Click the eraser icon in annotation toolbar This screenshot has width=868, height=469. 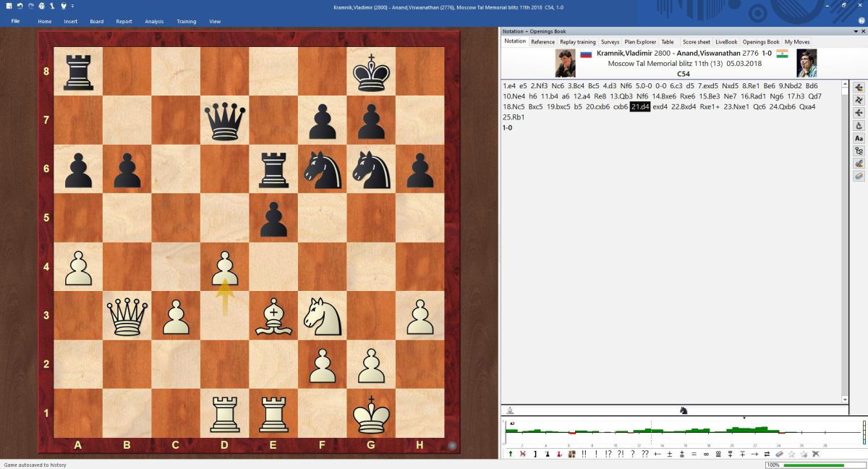[x=779, y=454]
